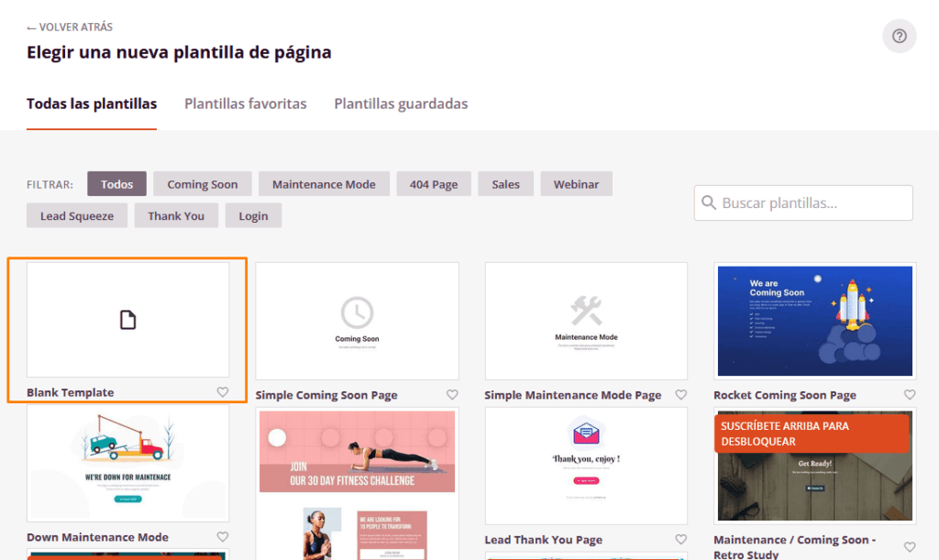The image size is (939, 560).
Task: Select the Login filter button
Action: 253,214
